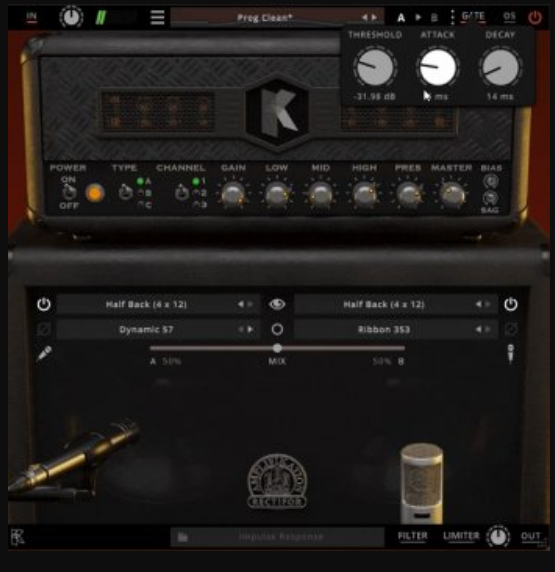Click the FILTER button
Screen dimensions: 555x572
[412, 536]
